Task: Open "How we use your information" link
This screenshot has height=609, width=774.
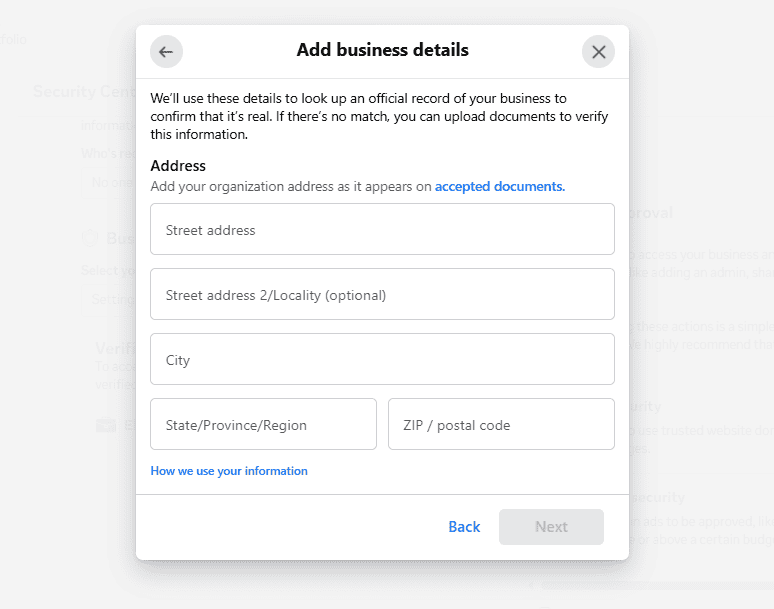Action: [229, 471]
